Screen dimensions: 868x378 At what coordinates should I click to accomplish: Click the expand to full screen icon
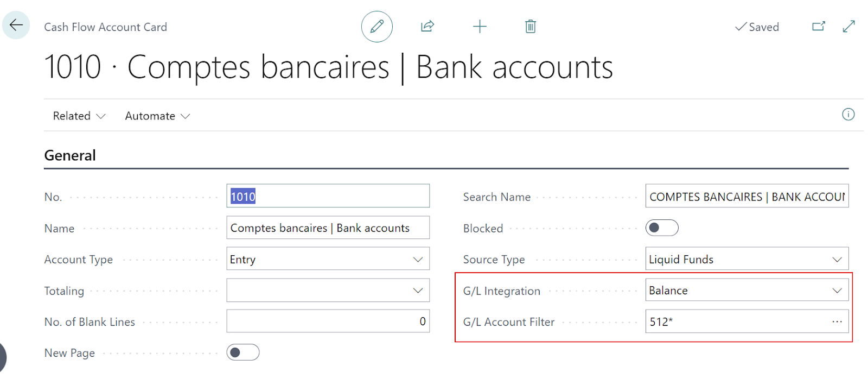click(849, 27)
